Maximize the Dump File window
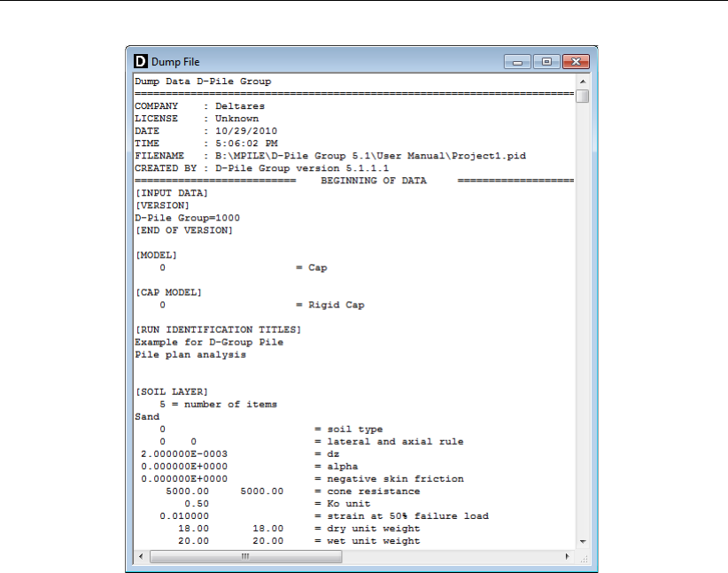The width and height of the screenshot is (728, 573). click(x=546, y=62)
